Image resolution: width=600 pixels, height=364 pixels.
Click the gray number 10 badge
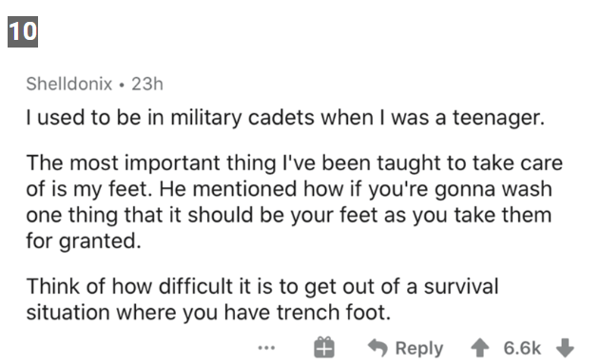23,31
